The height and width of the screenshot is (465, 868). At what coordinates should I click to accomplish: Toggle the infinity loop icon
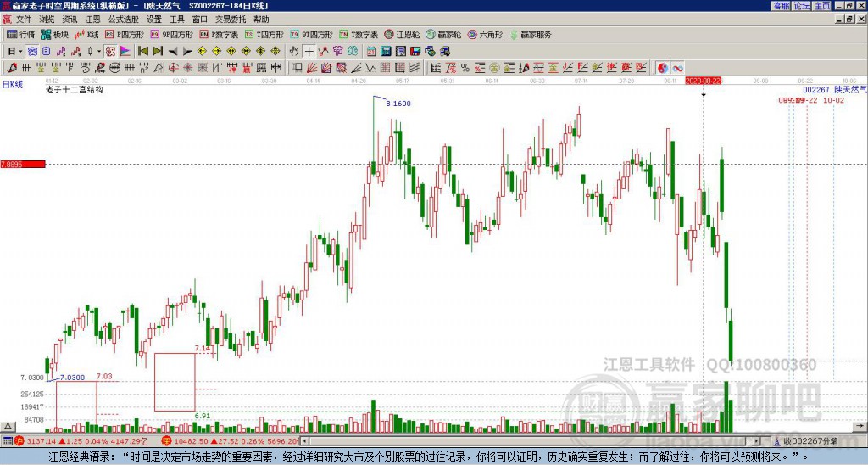(677, 68)
